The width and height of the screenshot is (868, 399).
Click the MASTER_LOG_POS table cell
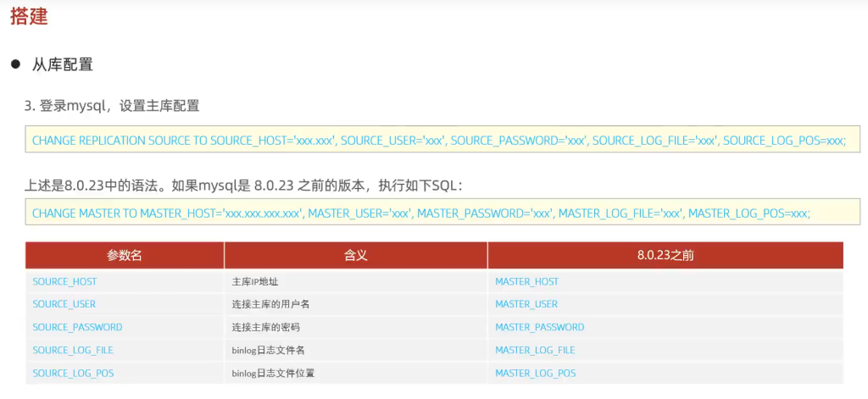535,373
